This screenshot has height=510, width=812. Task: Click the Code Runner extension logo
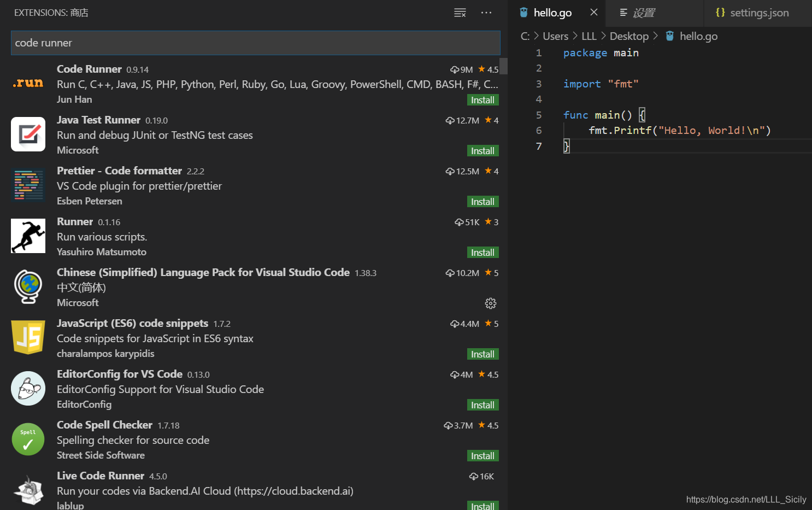pos(28,83)
